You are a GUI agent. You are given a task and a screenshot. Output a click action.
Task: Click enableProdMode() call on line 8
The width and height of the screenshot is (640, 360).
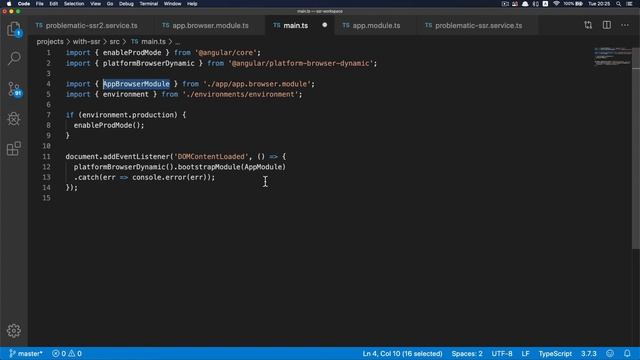pyautogui.click(x=109, y=125)
